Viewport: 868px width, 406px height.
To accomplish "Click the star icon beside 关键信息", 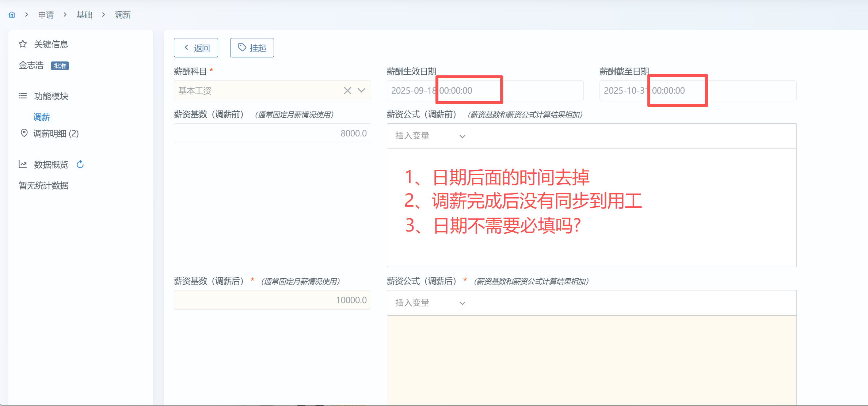I will [x=23, y=44].
